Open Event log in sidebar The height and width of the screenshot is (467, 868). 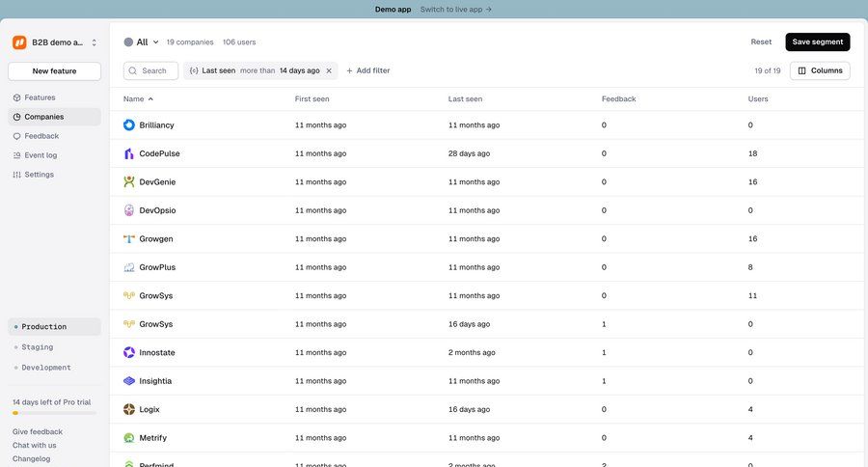point(54,155)
